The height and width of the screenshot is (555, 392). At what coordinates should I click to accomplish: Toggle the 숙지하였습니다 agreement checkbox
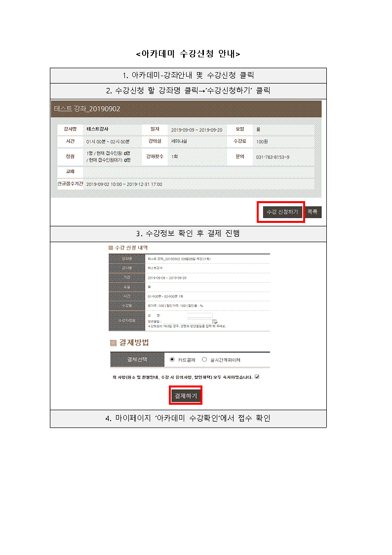coord(257,377)
